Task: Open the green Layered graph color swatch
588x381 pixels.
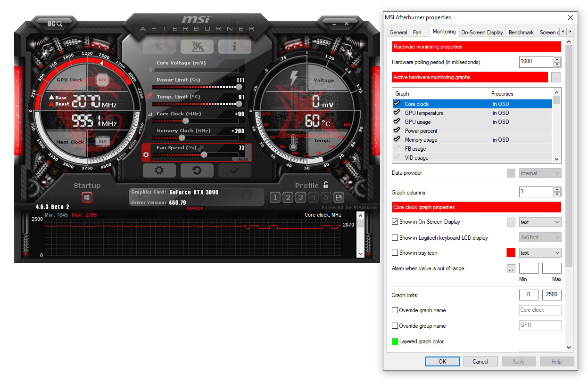Action: pyautogui.click(x=395, y=341)
